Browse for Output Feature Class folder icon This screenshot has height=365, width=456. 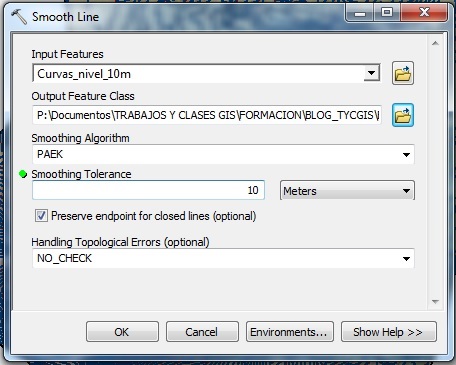point(403,115)
